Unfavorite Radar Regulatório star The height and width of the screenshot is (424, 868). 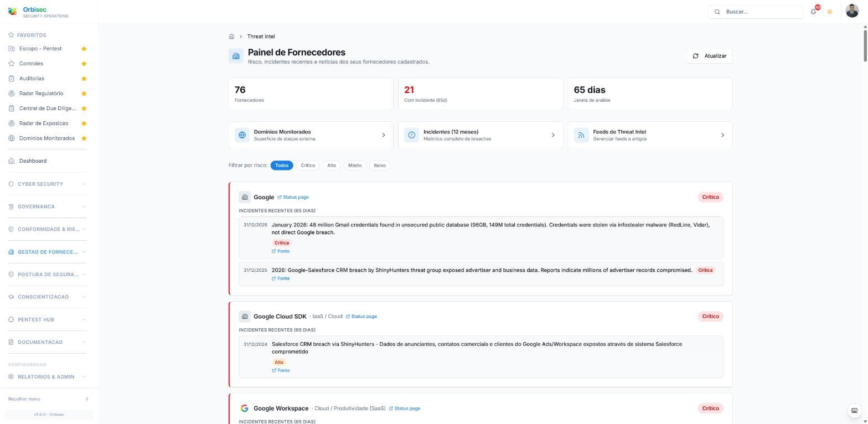84,94
